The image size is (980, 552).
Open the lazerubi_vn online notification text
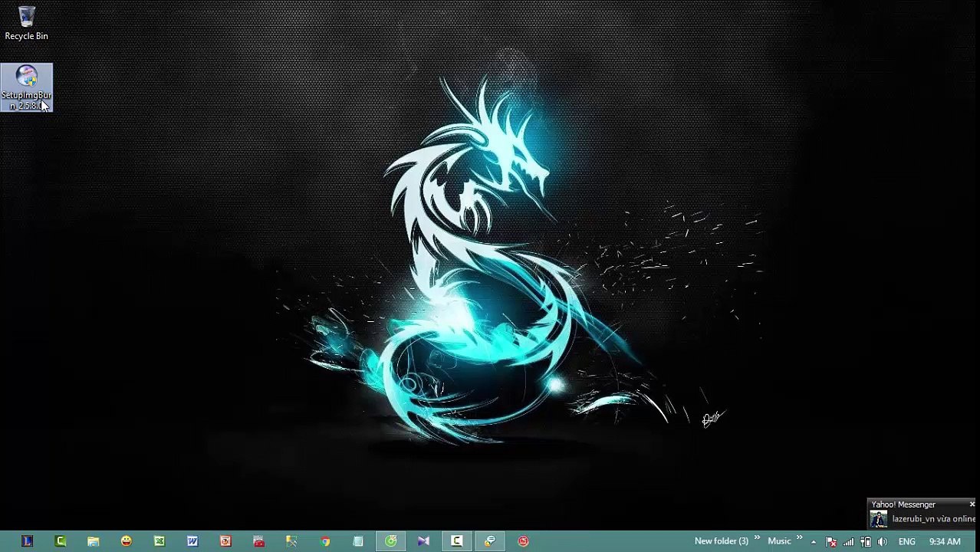pyautogui.click(x=934, y=519)
